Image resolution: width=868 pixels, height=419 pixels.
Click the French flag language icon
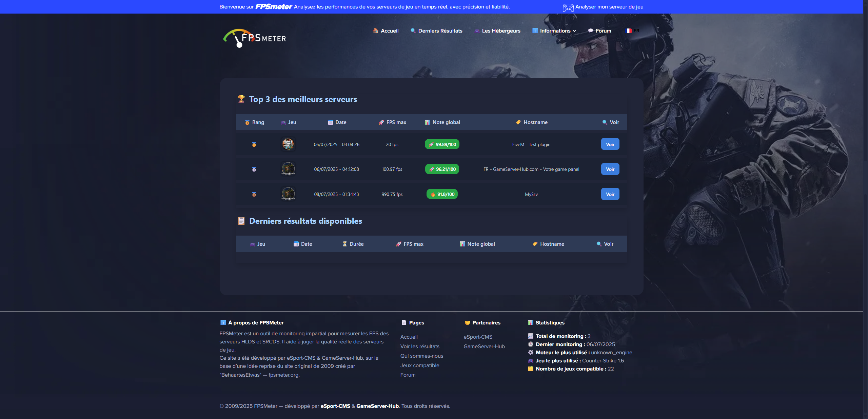pyautogui.click(x=628, y=31)
